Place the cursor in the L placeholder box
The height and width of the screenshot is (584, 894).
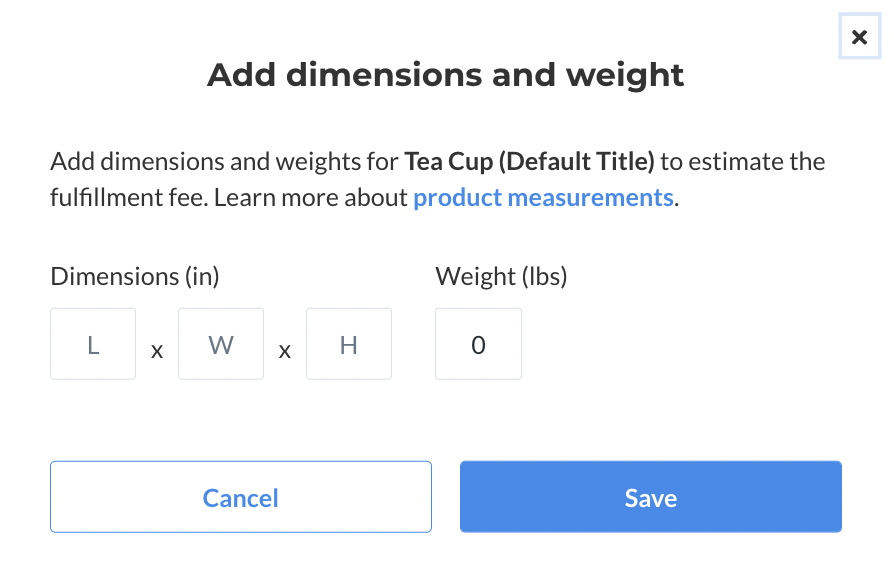[x=93, y=344]
